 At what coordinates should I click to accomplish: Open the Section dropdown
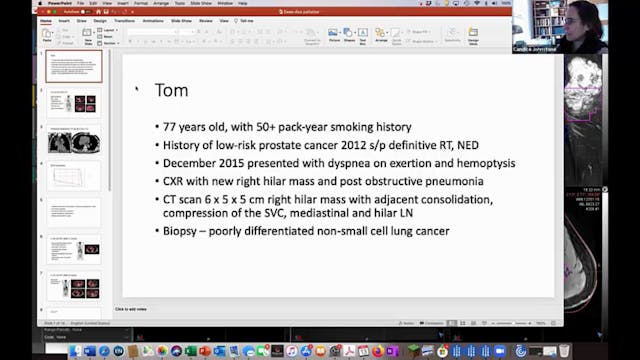tap(109, 43)
